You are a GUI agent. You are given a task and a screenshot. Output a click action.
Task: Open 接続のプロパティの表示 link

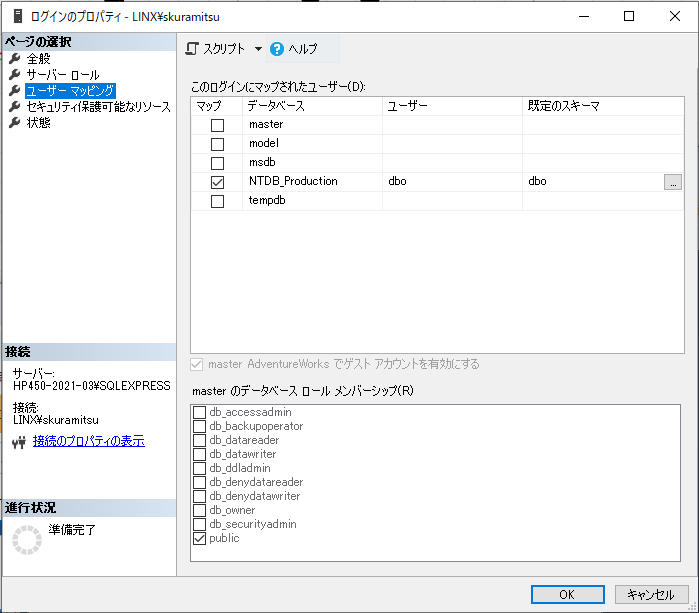pos(88,441)
